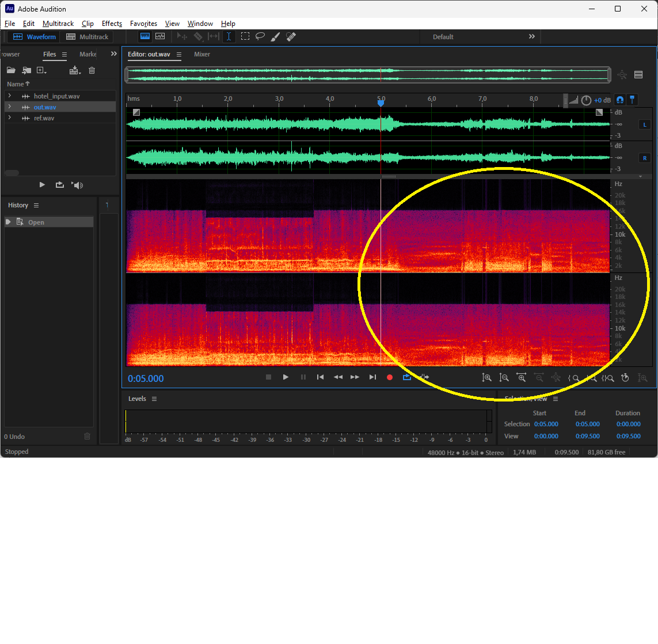Screen dimensions: 658x644
Task: Select the Lasso Selection tool
Action: [260, 36]
